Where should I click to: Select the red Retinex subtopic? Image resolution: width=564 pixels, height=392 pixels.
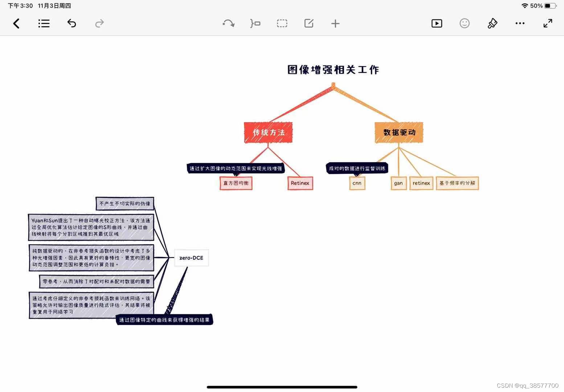point(300,183)
